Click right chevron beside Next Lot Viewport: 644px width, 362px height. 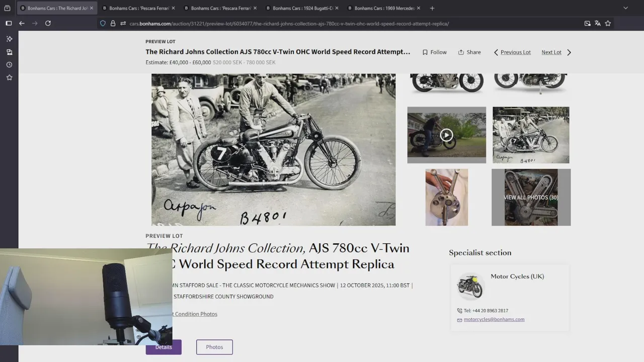coord(569,52)
